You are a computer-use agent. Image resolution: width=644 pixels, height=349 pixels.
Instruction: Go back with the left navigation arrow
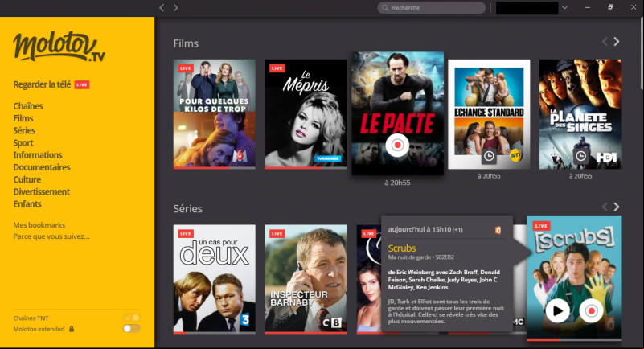[162, 8]
